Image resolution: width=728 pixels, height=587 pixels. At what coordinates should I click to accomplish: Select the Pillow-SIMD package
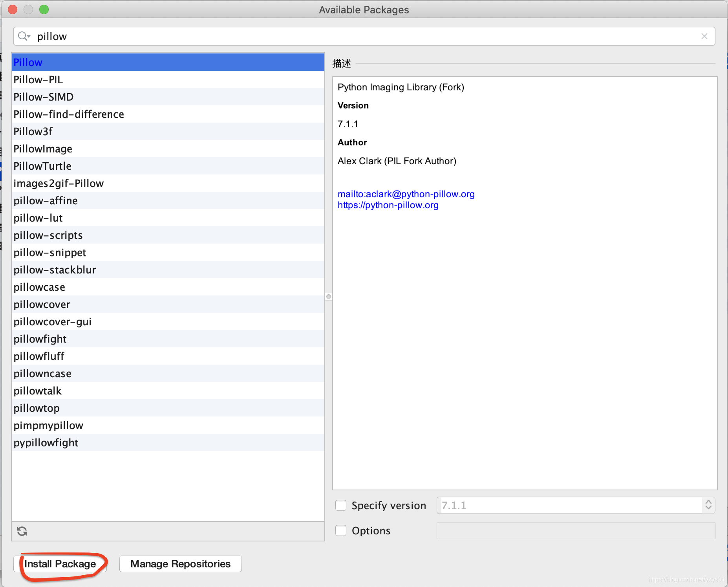coord(168,97)
